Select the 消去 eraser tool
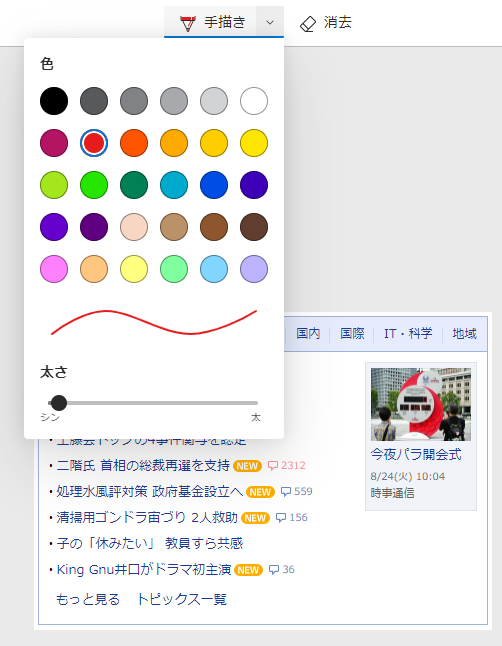502x646 pixels. click(x=326, y=23)
